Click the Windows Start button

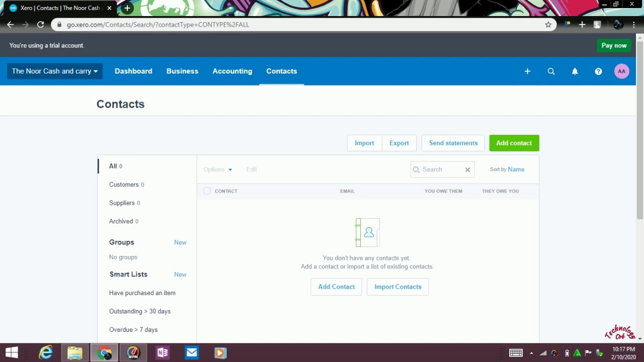(12, 353)
